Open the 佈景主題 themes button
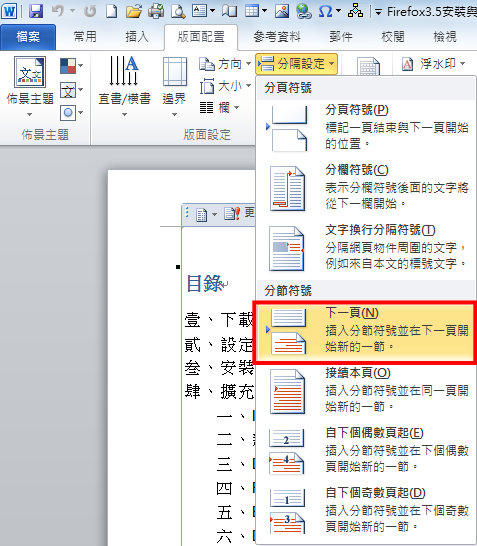This screenshot has height=546, width=477. (x=30, y=87)
